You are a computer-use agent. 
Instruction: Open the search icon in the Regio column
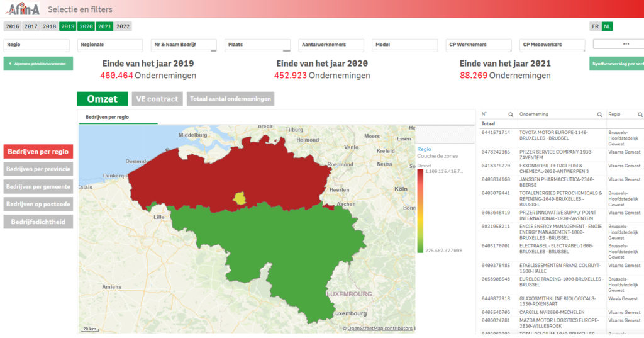(x=640, y=115)
